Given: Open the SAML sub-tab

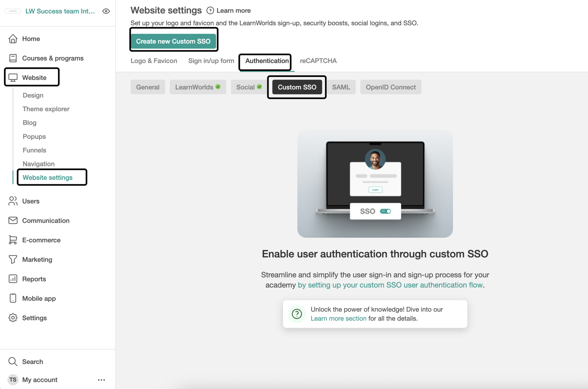Looking at the screenshot, I should point(341,87).
